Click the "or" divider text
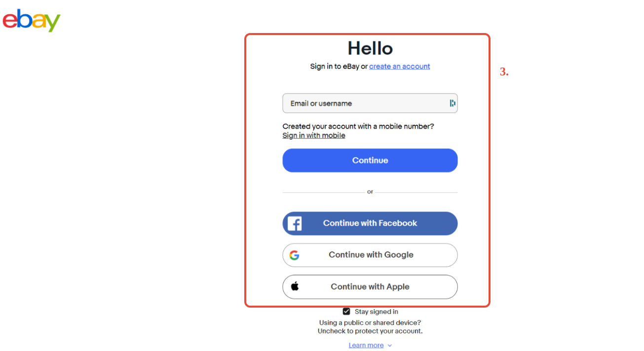644x351 pixels. (370, 192)
